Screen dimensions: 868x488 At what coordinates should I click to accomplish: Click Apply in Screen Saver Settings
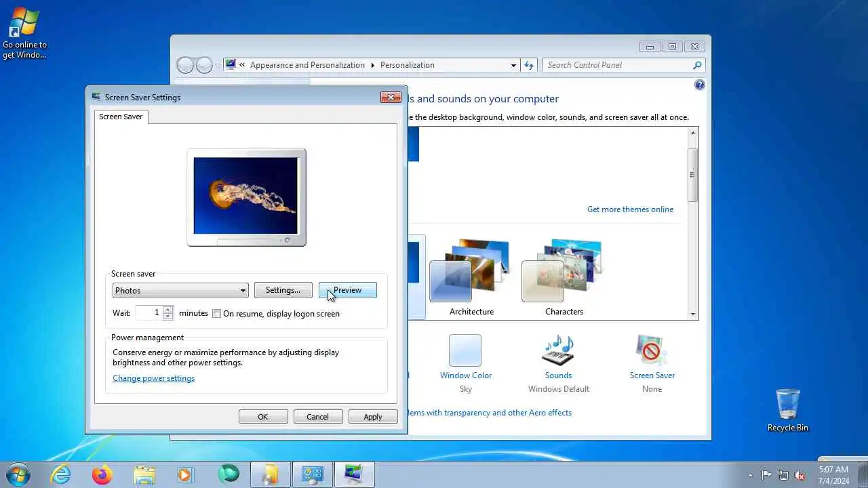[373, 417]
